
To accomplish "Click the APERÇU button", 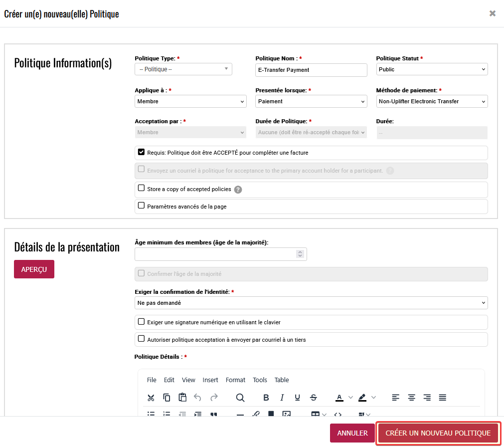I will pos(34,269).
